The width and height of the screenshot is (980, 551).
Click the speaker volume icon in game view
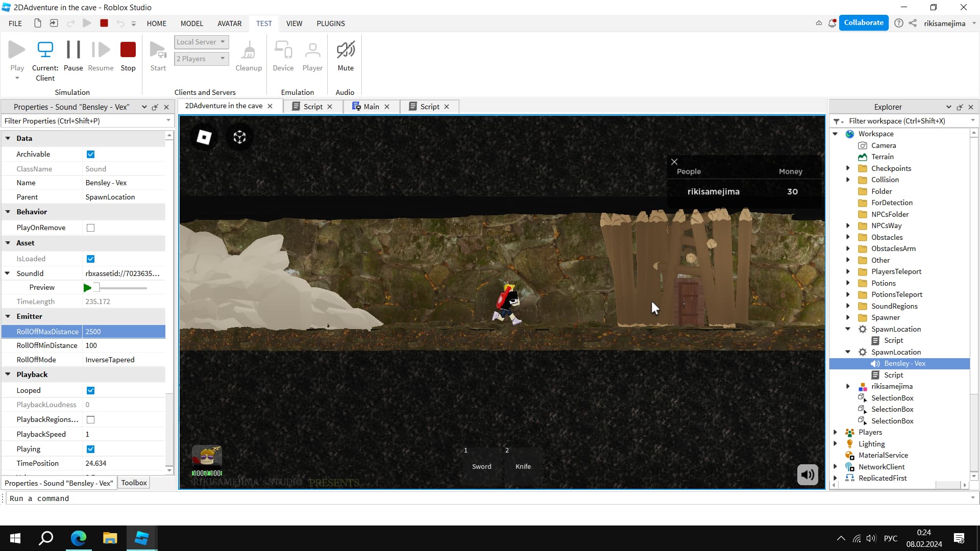[x=807, y=475]
